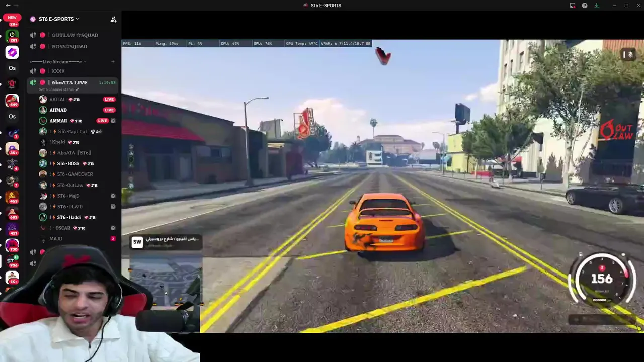Select user ST6-OutLaw in voice list

point(77,185)
